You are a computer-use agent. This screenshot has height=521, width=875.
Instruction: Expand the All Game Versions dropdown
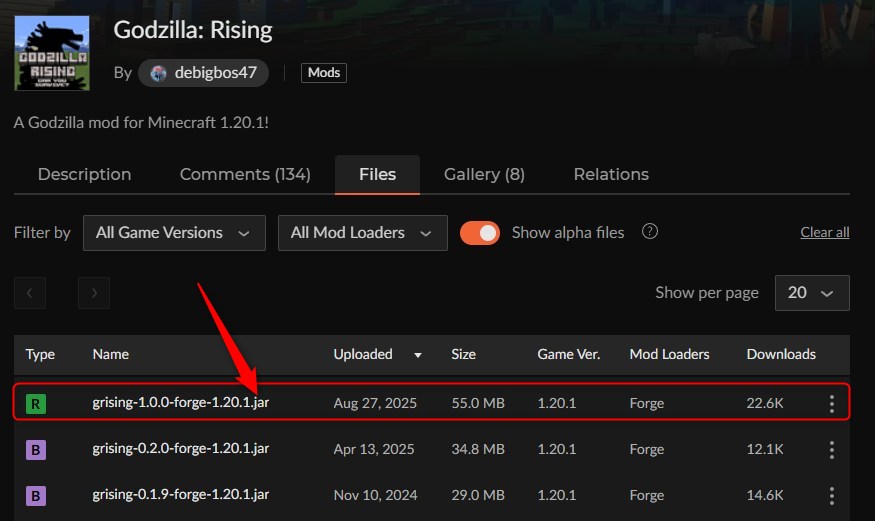(x=174, y=233)
